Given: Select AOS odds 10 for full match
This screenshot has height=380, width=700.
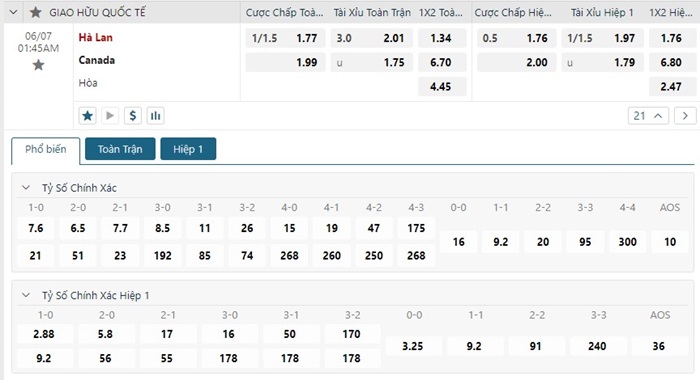Looking at the screenshot, I should tap(670, 242).
